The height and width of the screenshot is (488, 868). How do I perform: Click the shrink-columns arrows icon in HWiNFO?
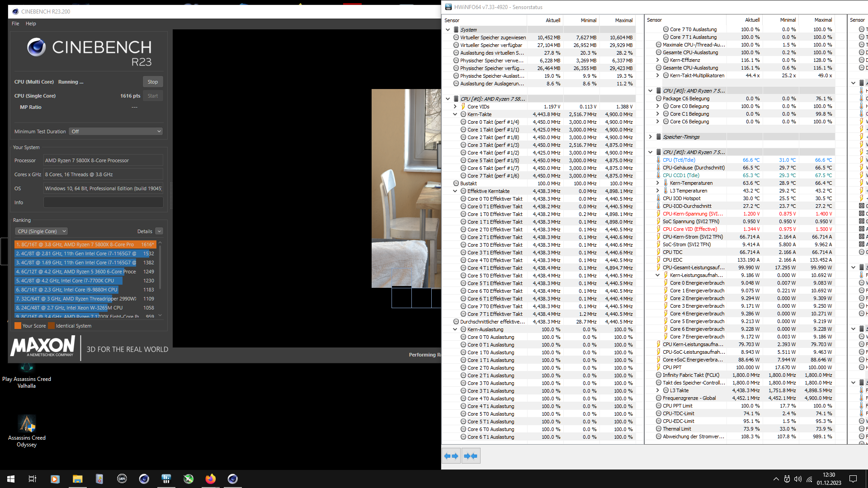pos(471,456)
